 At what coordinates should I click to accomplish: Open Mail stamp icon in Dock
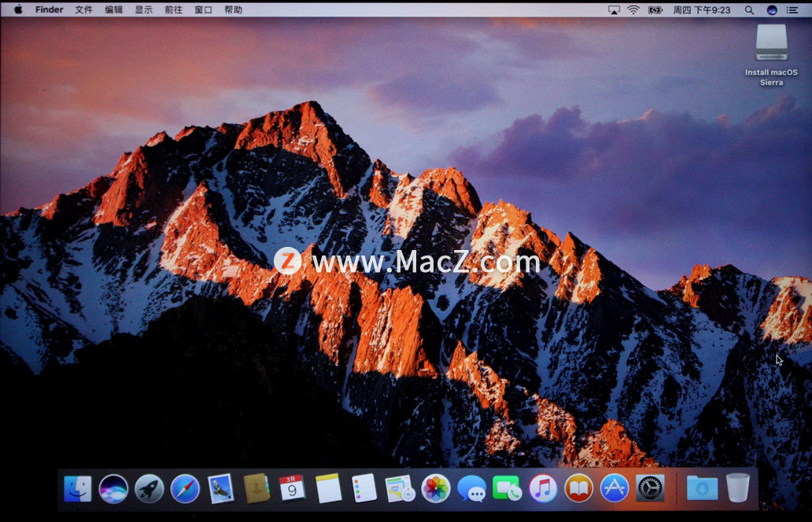[x=220, y=489]
